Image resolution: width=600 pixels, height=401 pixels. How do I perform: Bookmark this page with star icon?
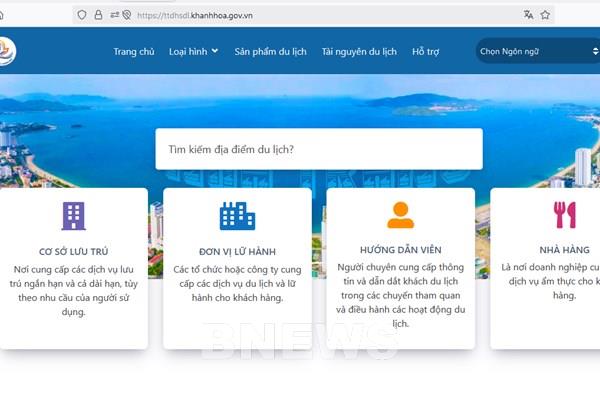[x=545, y=15]
